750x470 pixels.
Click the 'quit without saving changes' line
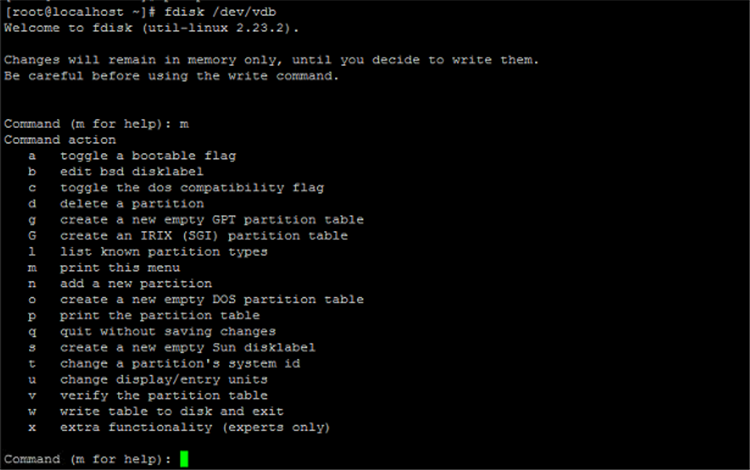click(167, 332)
